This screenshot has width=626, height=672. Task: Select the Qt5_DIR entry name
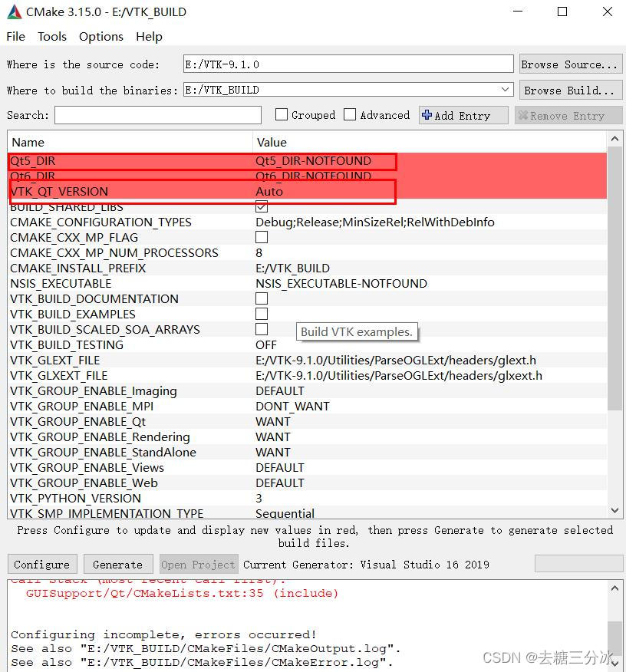[x=32, y=161]
